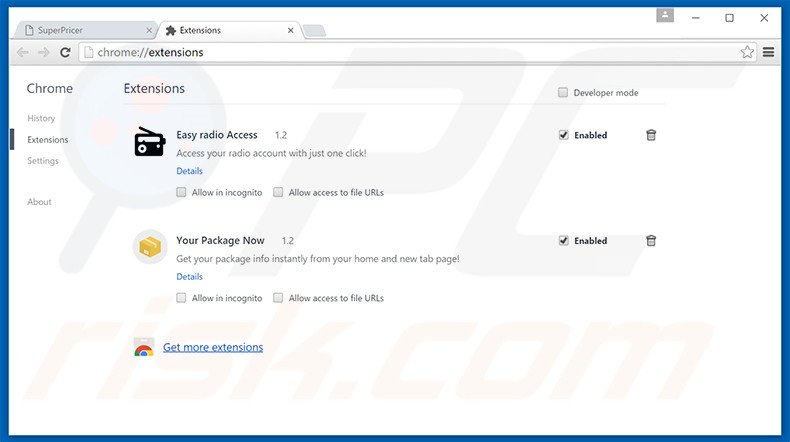The width and height of the screenshot is (790, 442).
Task: Click the Easy radio Access extension name
Action: click(217, 135)
